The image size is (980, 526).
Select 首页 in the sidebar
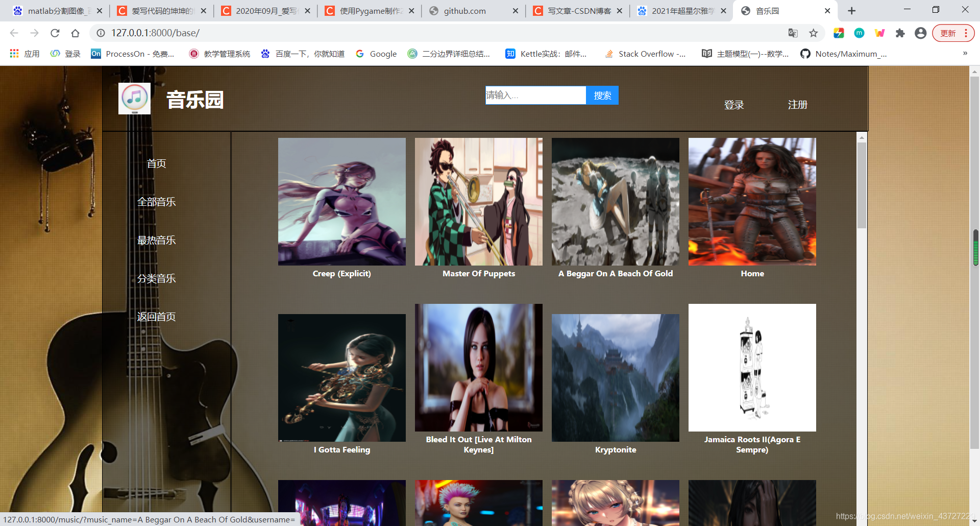point(156,163)
